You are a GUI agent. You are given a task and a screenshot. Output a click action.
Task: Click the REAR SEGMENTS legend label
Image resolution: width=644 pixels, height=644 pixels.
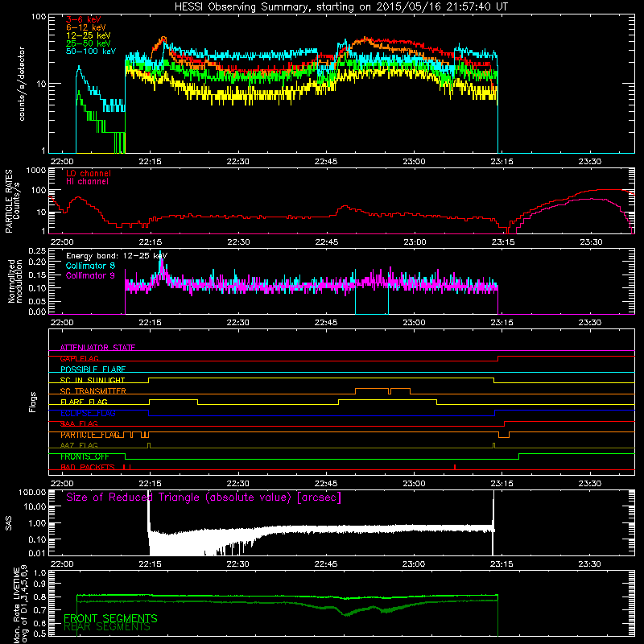pyautogui.click(x=107, y=627)
